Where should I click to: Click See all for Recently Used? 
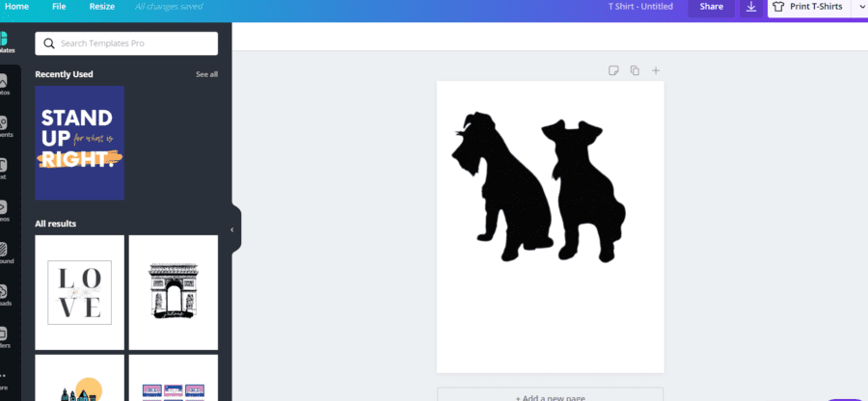click(x=206, y=74)
